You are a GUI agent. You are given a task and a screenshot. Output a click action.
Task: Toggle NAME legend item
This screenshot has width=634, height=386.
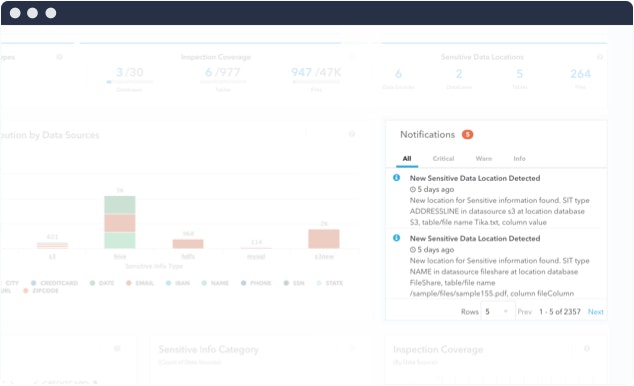click(215, 283)
